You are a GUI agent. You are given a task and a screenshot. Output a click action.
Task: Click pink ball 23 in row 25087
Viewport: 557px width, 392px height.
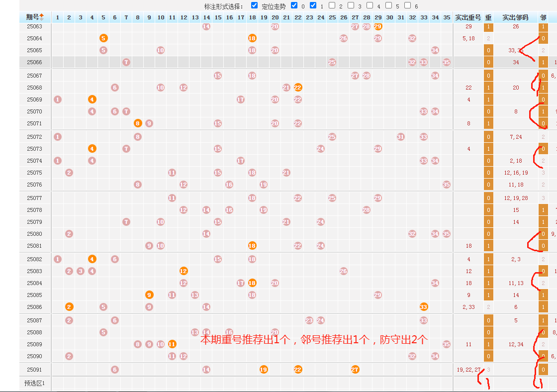click(309, 320)
